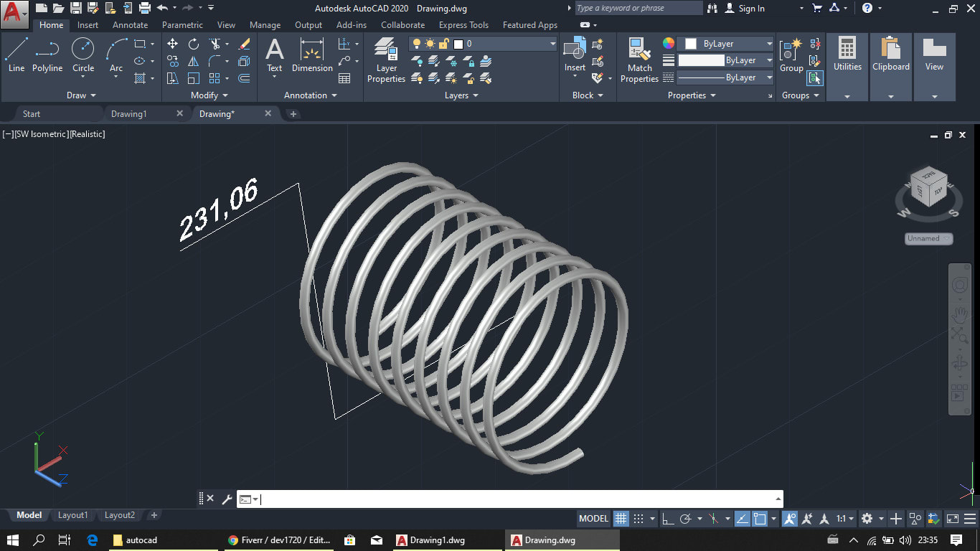Select the Polyline tool

47,55
